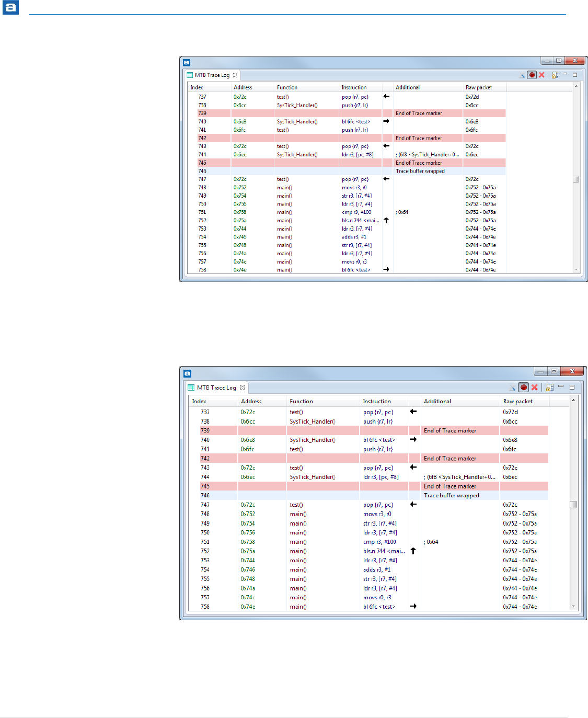Close the MTB Trace Log tab in lower window

[243, 388]
